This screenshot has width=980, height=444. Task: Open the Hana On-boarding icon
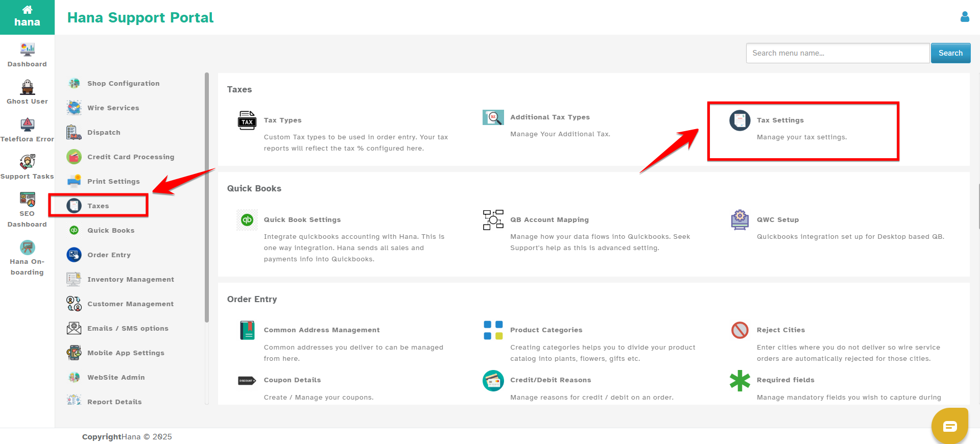coord(27,247)
